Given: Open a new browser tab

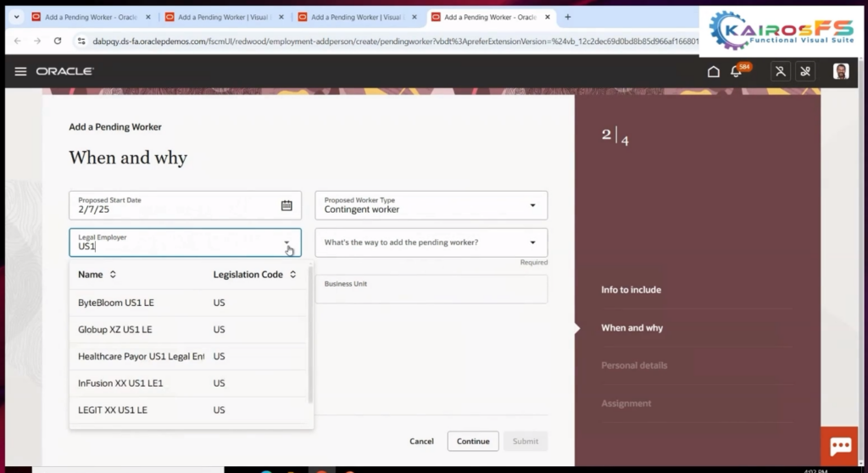Looking at the screenshot, I should [x=567, y=17].
